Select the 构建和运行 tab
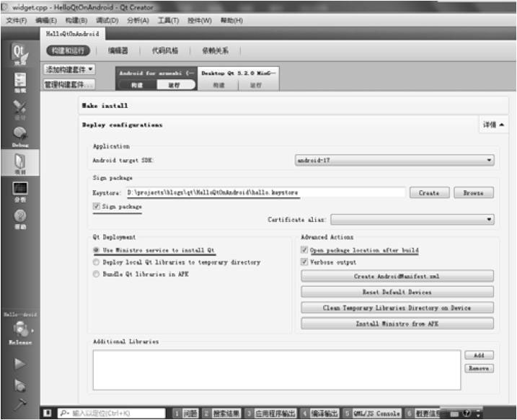The image size is (517, 420). pyautogui.click(x=68, y=50)
